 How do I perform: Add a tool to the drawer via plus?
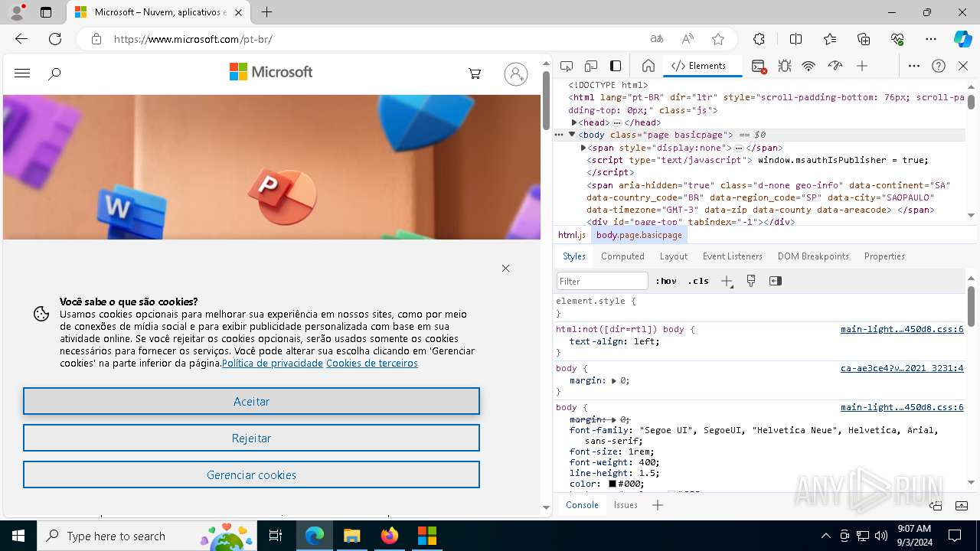[x=658, y=505]
